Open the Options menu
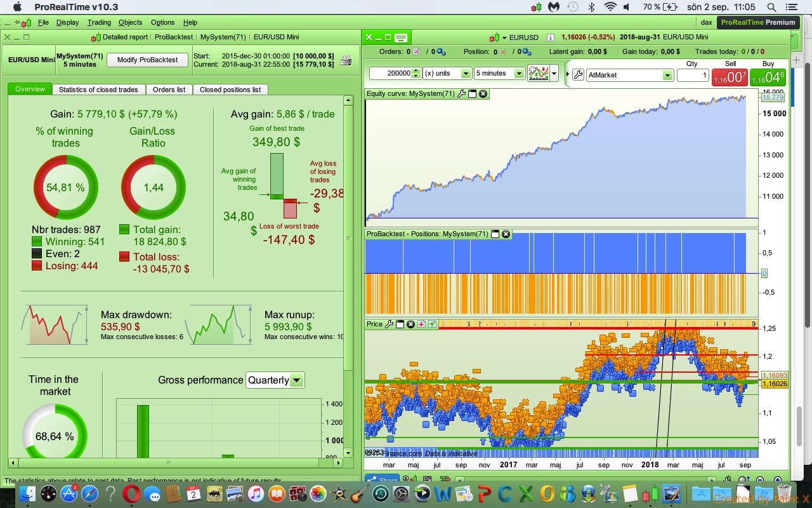The height and width of the screenshot is (508, 812). click(163, 22)
